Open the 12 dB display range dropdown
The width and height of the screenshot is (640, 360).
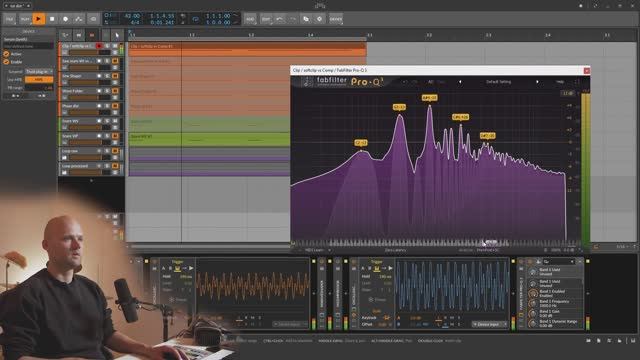[x=568, y=93]
